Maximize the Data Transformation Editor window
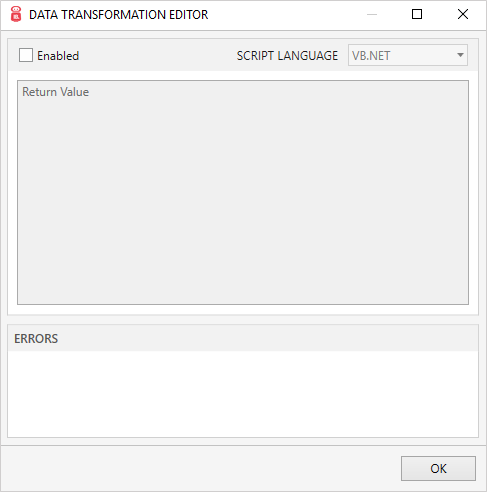This screenshot has height=492, width=487. pyautogui.click(x=417, y=14)
